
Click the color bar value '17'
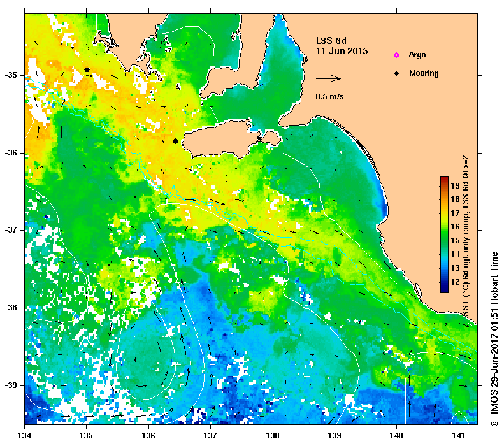[x=455, y=213]
